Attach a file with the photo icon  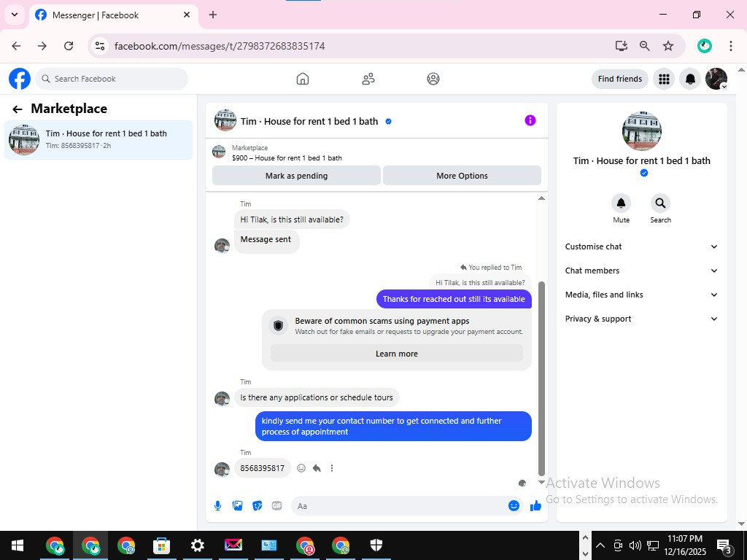[x=237, y=506]
